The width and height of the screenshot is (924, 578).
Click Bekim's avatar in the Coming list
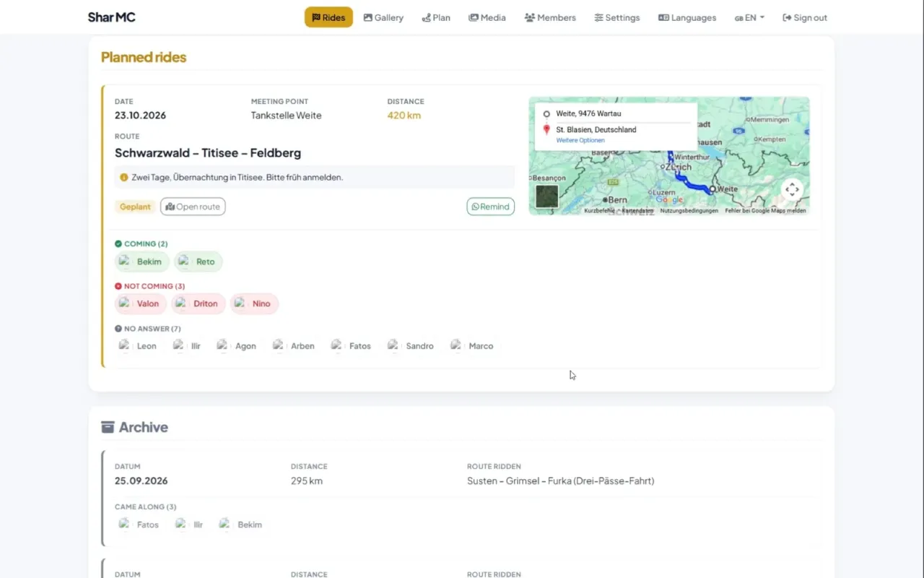pyautogui.click(x=126, y=262)
